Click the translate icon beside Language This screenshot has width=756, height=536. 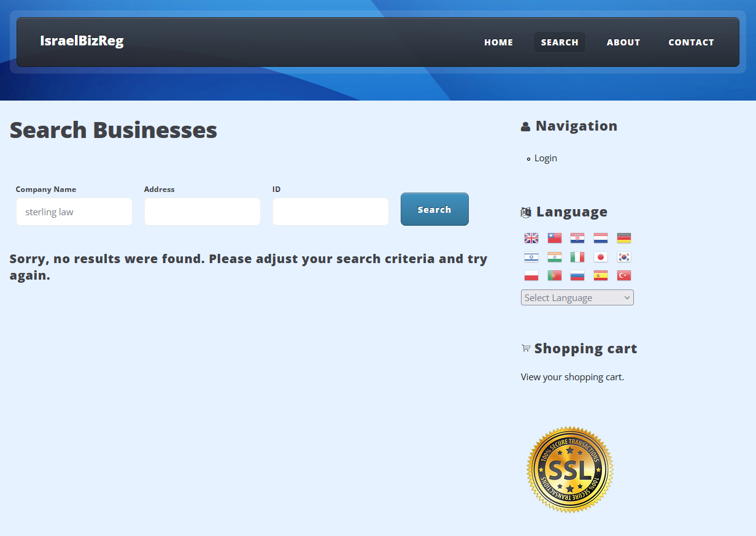tap(526, 212)
